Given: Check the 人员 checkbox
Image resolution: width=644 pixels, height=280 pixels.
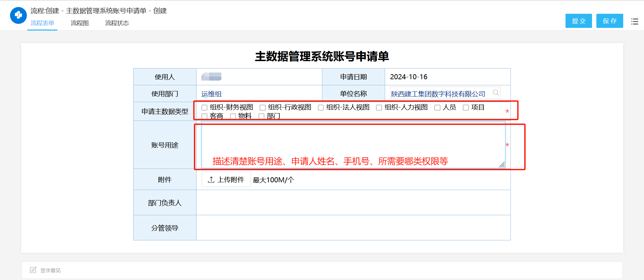Looking at the screenshot, I should point(437,108).
